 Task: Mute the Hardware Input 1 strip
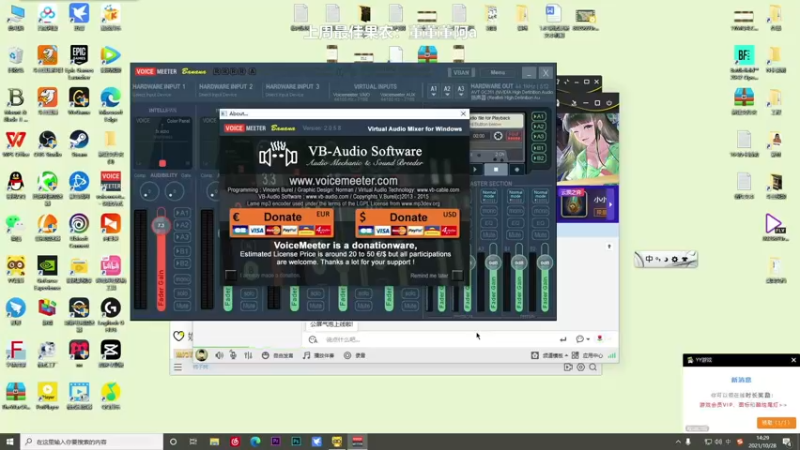182,306
